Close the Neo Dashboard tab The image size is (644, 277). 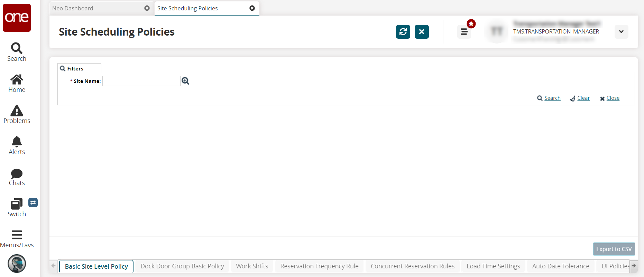tap(147, 8)
